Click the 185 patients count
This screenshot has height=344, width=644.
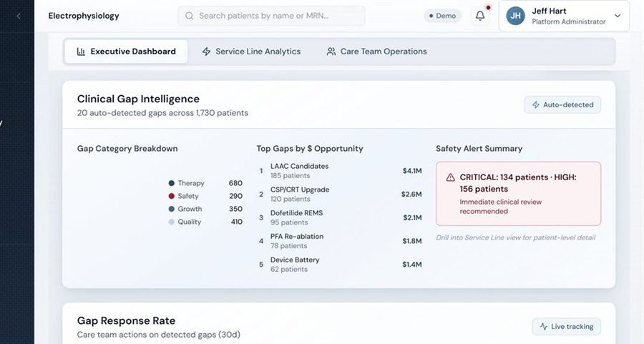[x=290, y=176]
